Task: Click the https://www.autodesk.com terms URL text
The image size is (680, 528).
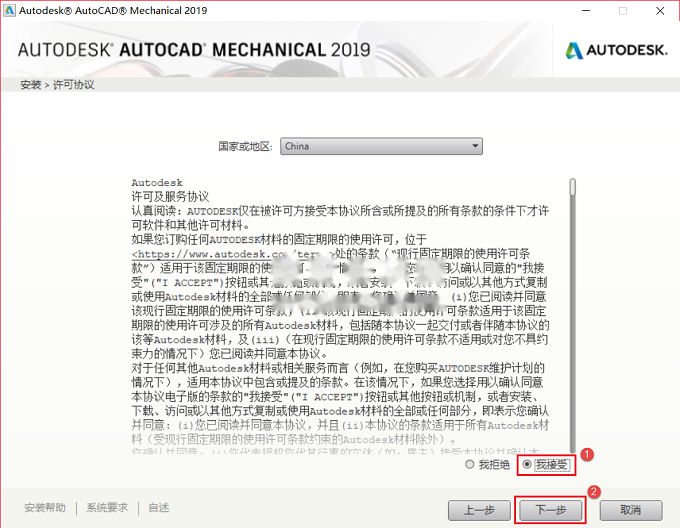Action: tap(234, 254)
